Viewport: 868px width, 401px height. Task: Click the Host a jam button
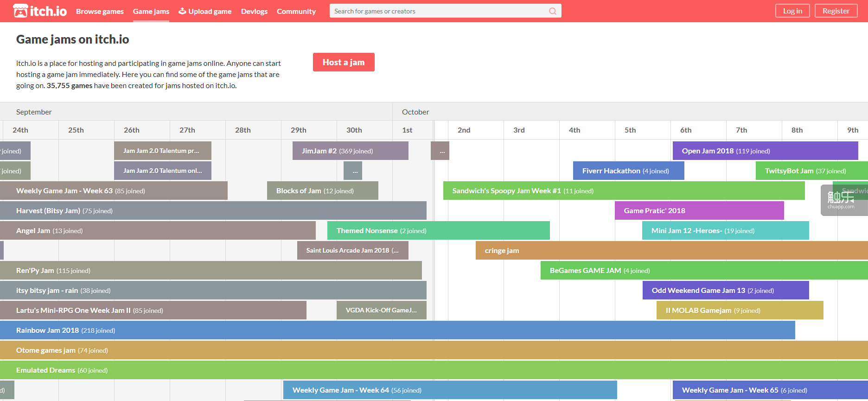344,62
